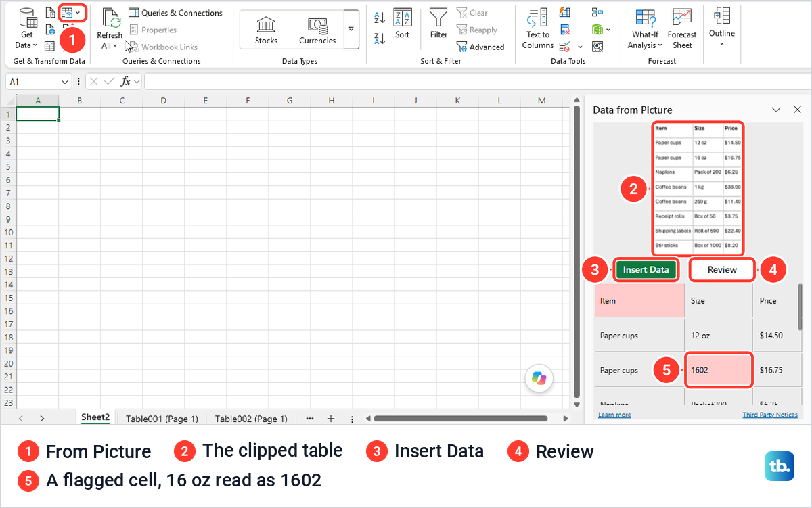The height and width of the screenshot is (508, 812).
Task: Click the Insert Function fx button
Action: 125,82
